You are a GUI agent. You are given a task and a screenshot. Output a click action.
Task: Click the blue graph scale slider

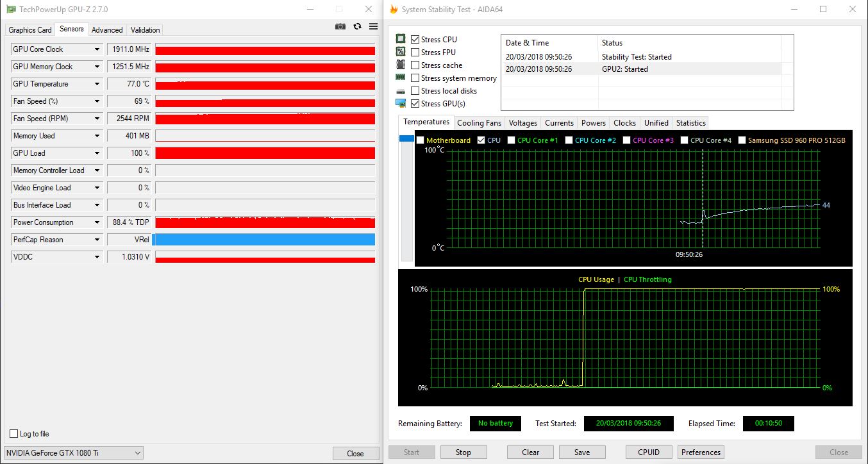click(406, 138)
